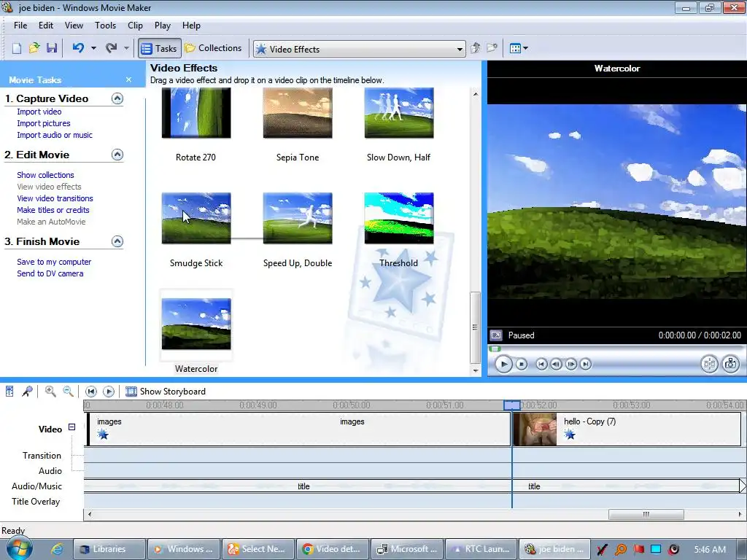The image size is (747, 560).
Task: Redo the action with the gray arrow
Action: pyautogui.click(x=111, y=48)
